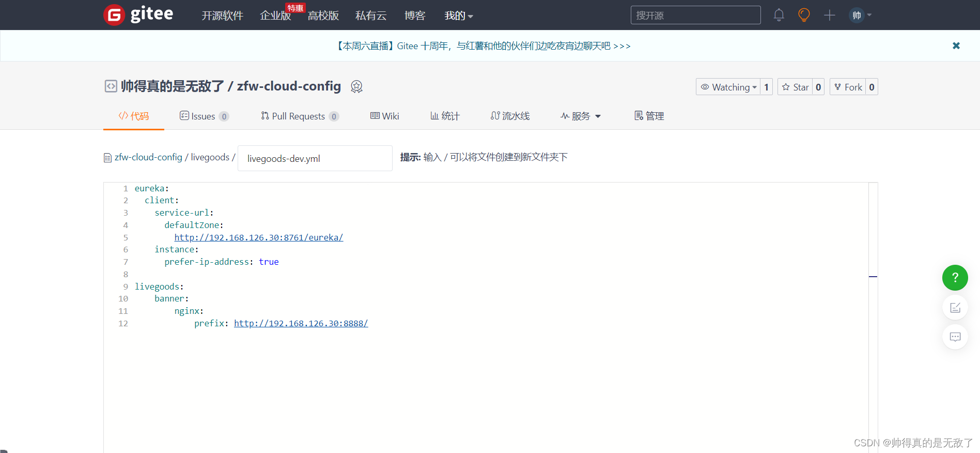Place cursor on line 9 livegoods:

pos(159,286)
